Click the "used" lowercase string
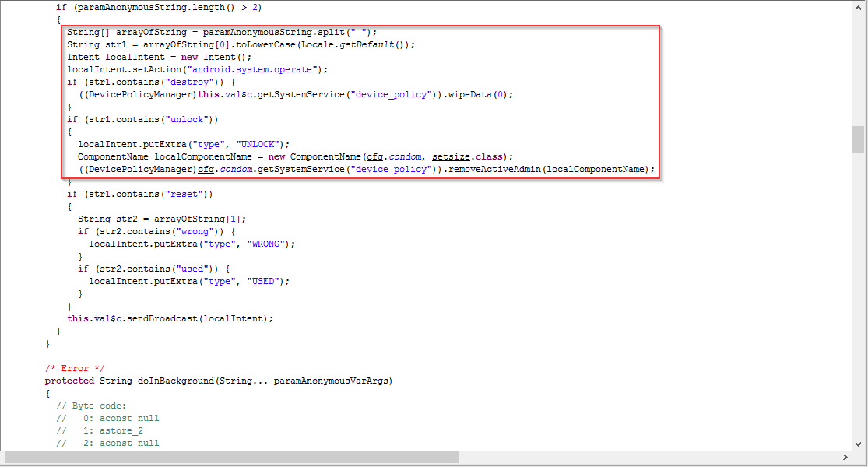The image size is (868, 467). point(192,269)
